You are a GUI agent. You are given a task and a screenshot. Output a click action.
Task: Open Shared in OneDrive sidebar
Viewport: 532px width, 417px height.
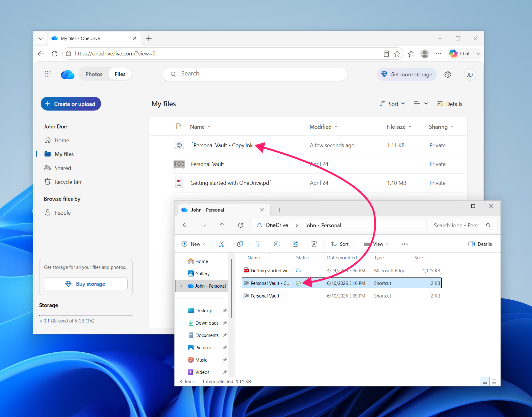coord(58,168)
